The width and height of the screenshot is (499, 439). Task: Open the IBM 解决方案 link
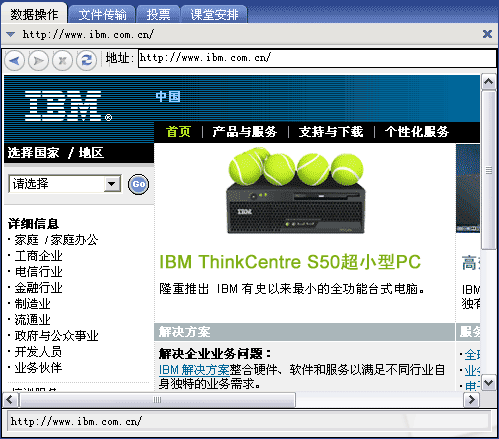[194, 370]
